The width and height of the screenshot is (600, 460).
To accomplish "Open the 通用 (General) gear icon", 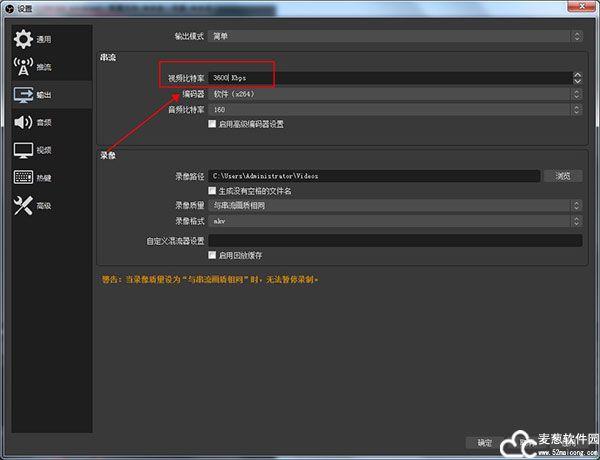I will (x=23, y=39).
